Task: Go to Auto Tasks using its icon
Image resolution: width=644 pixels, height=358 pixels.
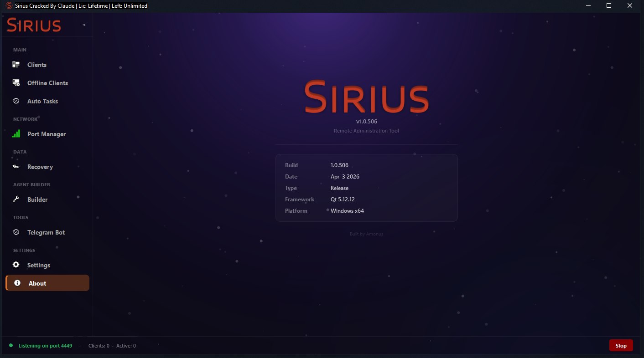Action: pyautogui.click(x=16, y=101)
